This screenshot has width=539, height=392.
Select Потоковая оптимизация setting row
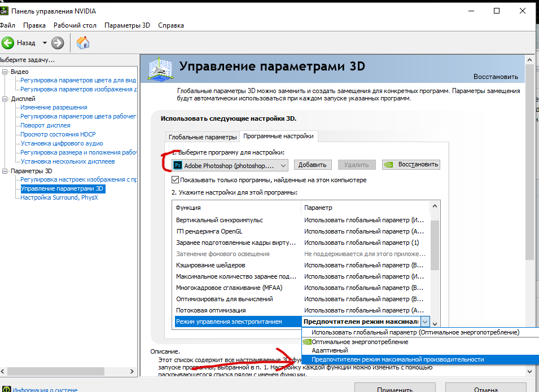click(x=302, y=310)
